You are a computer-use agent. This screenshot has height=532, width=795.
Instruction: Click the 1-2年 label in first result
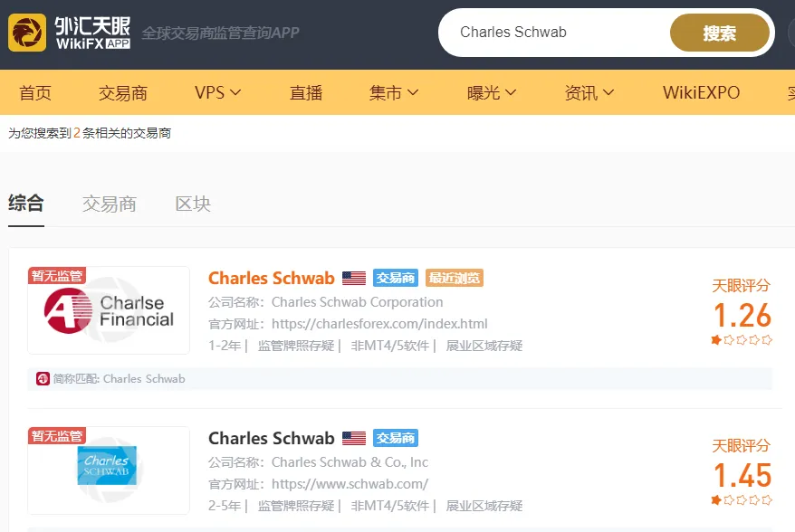pyautogui.click(x=225, y=346)
